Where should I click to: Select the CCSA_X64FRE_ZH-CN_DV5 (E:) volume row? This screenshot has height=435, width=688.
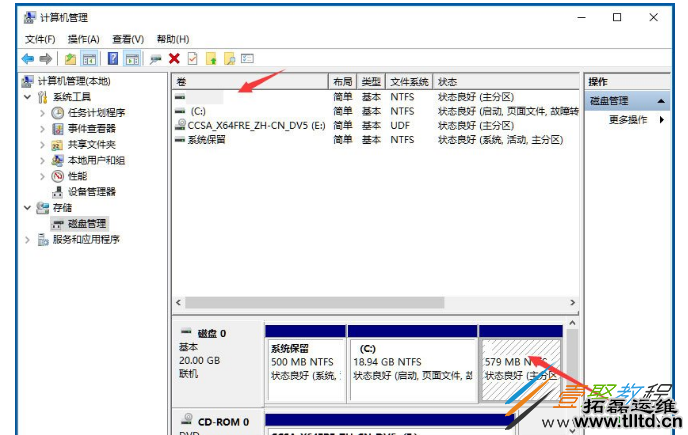click(376, 125)
